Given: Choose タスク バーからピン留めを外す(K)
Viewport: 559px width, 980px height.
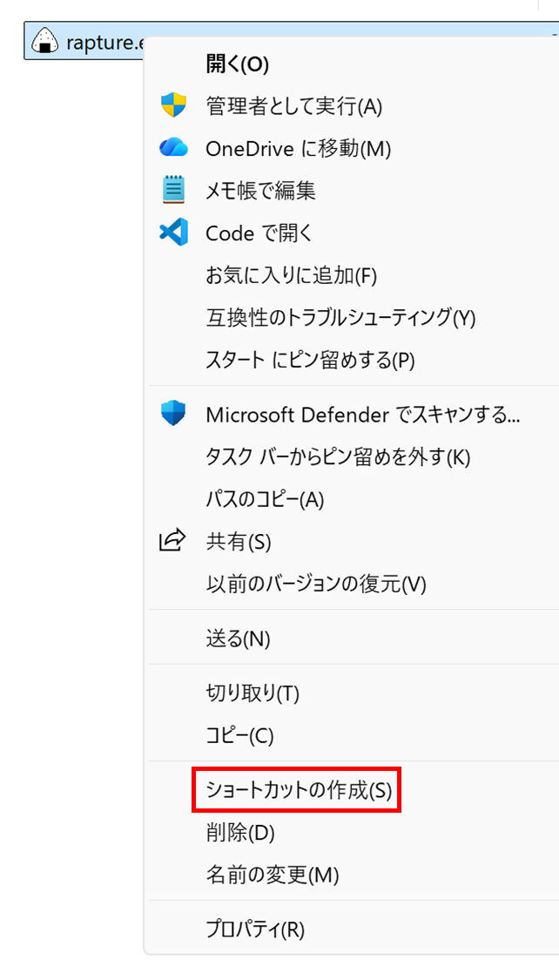Looking at the screenshot, I should (338, 457).
